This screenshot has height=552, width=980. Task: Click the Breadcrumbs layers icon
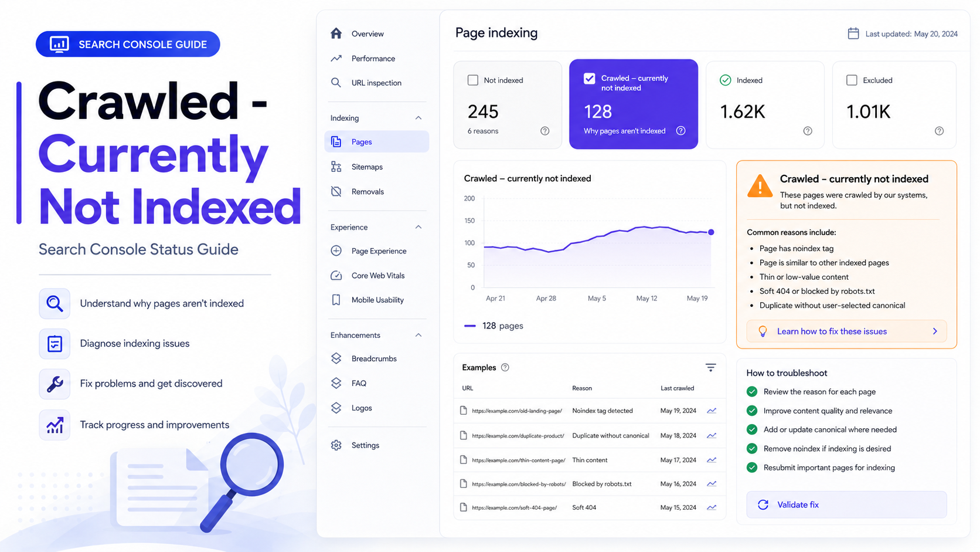[x=336, y=358]
